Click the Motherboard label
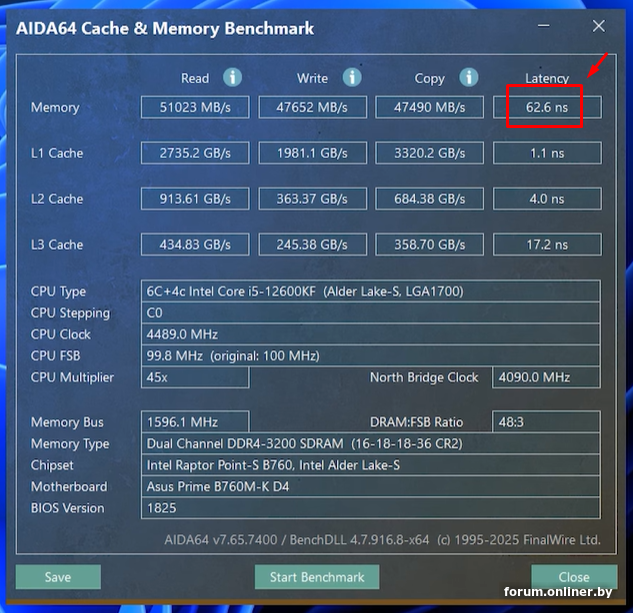This screenshot has width=633, height=613. (69, 486)
